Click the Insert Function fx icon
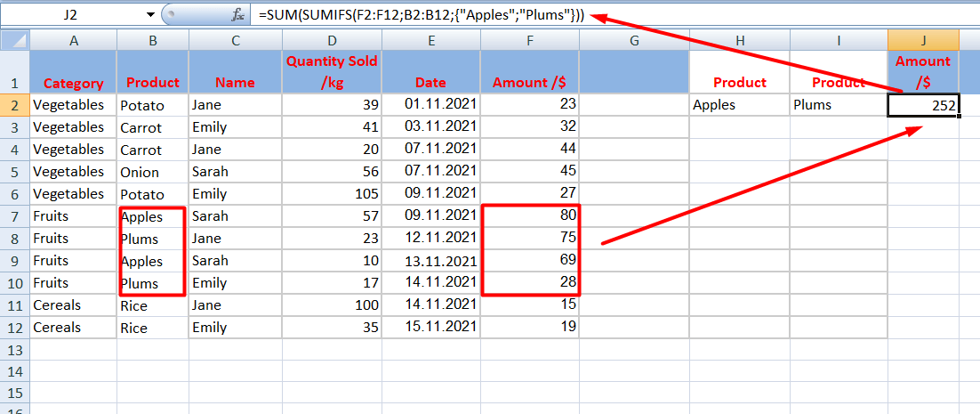 pyautogui.click(x=237, y=15)
